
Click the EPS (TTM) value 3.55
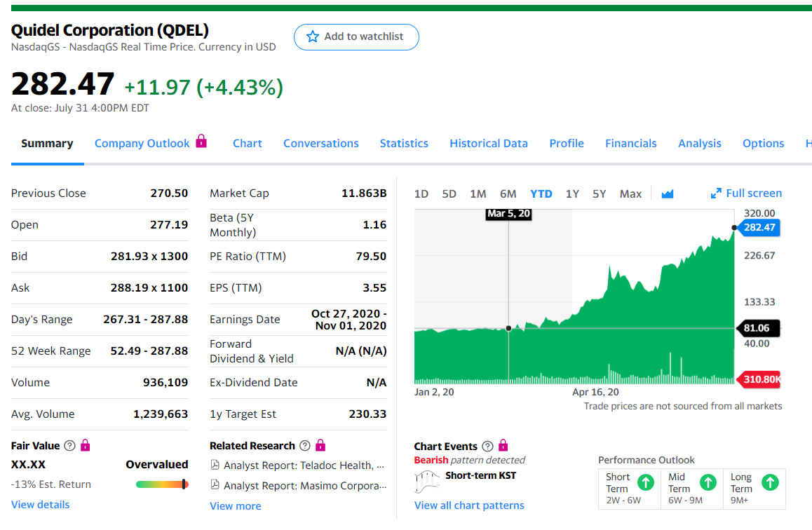pos(375,287)
